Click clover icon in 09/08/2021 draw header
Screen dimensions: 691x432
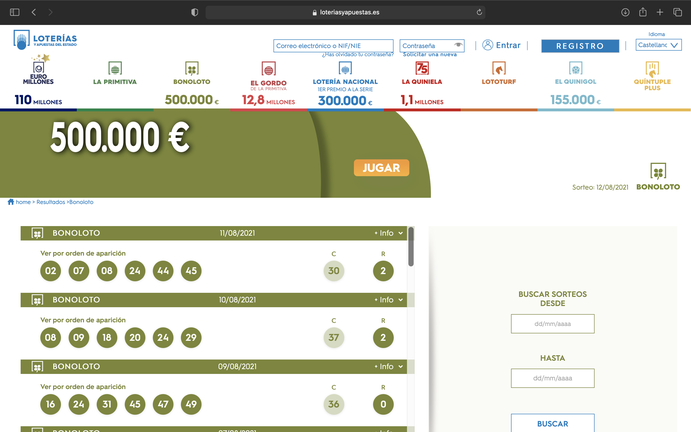click(37, 367)
